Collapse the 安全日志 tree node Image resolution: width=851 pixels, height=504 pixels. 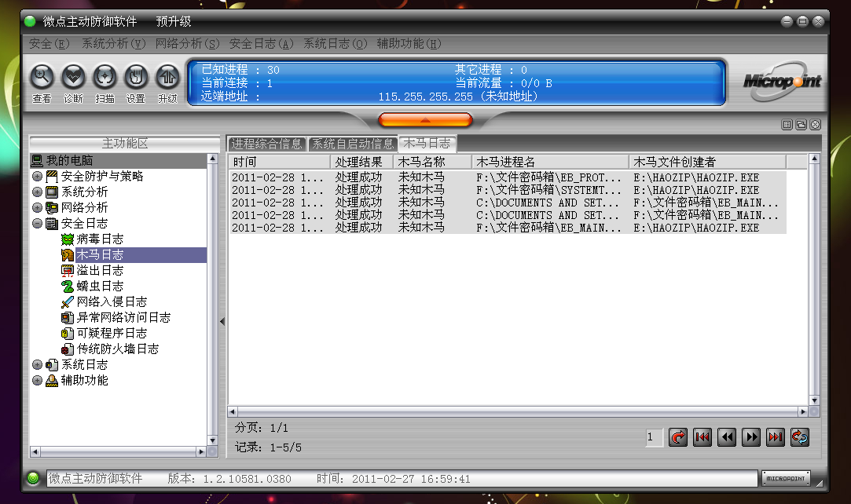(x=37, y=223)
